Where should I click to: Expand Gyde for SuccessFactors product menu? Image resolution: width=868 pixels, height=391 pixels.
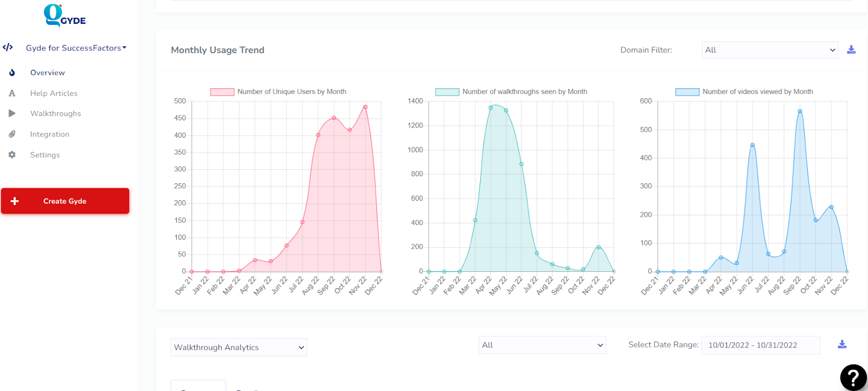[76, 48]
